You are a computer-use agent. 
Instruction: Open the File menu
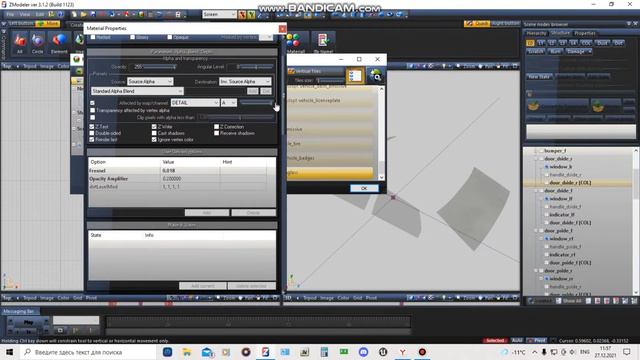point(10,14)
